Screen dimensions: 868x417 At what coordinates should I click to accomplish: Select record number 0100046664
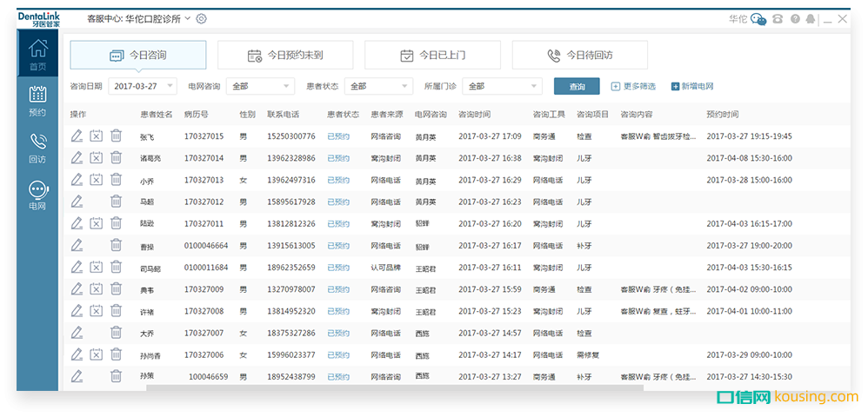[x=206, y=246]
